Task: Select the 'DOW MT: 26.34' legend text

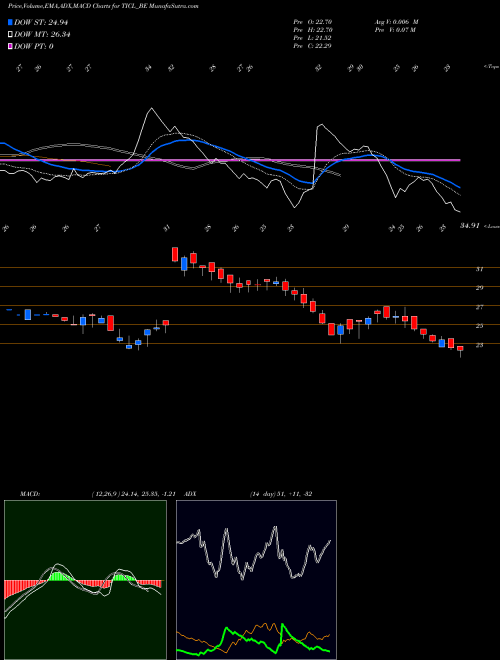Action: coord(42,34)
